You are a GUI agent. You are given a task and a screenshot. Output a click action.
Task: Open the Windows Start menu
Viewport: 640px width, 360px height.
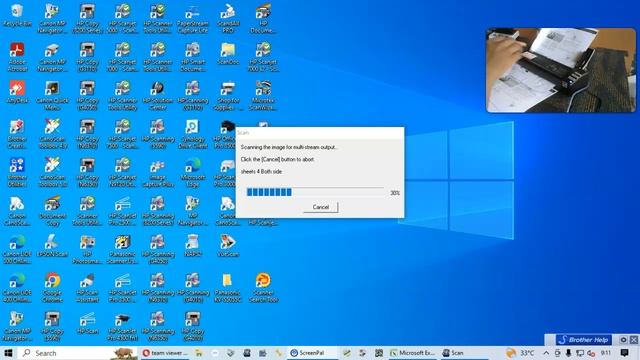[x=8, y=353]
